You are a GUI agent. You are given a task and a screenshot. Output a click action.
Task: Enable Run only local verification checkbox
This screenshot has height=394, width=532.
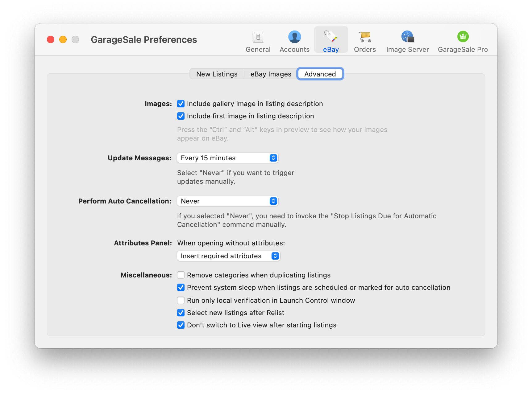[x=181, y=301]
